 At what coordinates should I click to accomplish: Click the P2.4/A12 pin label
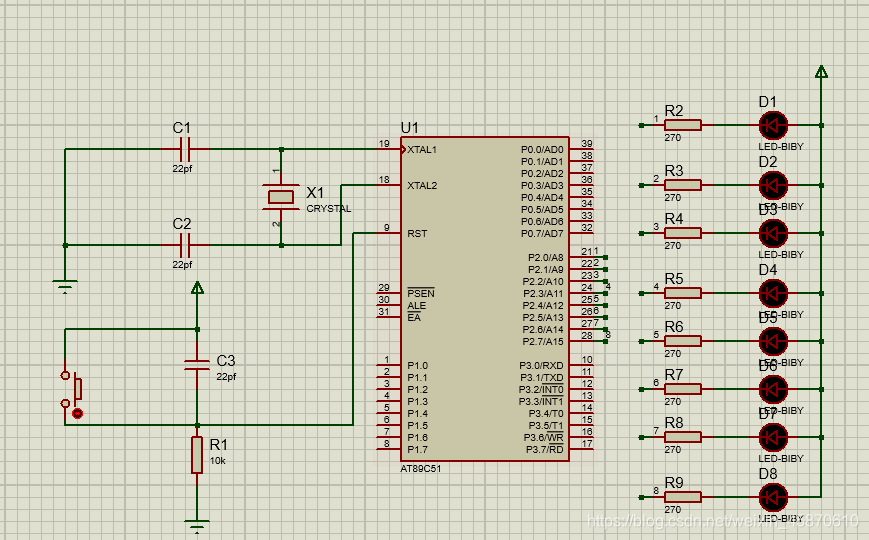[543, 305]
